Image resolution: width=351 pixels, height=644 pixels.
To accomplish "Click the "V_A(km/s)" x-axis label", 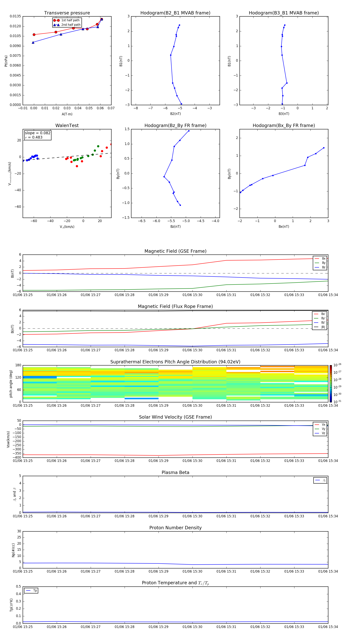I will [x=67, y=227].
